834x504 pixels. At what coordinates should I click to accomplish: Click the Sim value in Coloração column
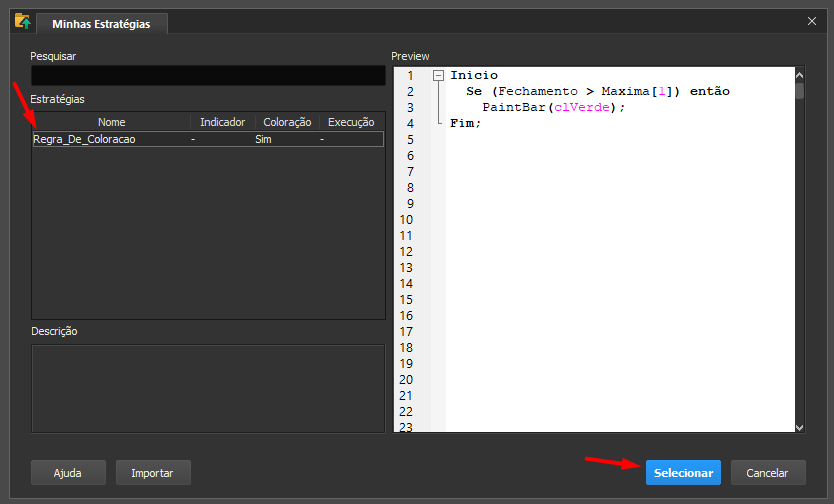[263, 139]
